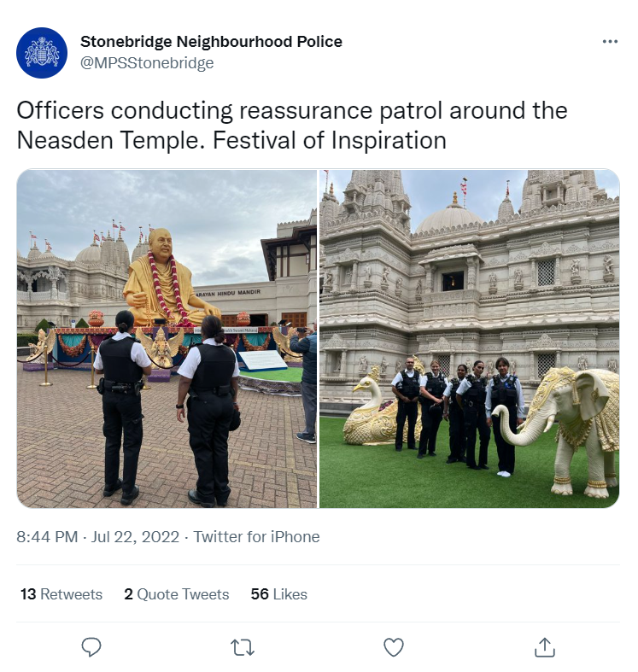Open the golden statue photo
The height and width of the screenshot is (672, 638).
click(167, 339)
